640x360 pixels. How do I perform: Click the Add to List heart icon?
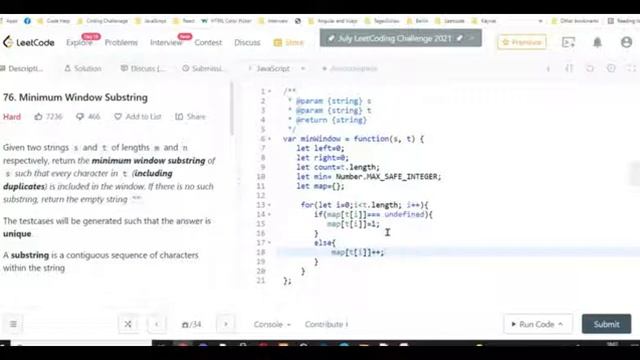118,117
